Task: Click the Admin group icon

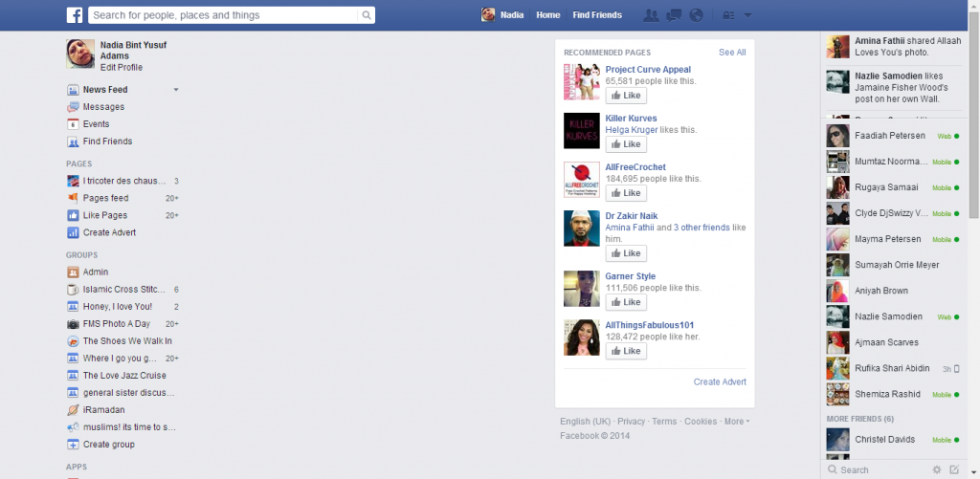Action: click(73, 272)
